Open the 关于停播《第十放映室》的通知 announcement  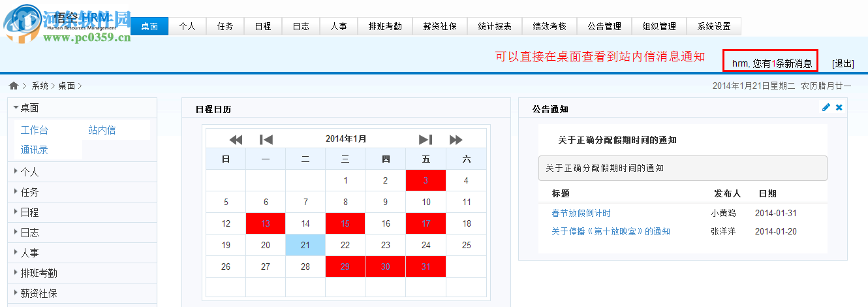[611, 231]
